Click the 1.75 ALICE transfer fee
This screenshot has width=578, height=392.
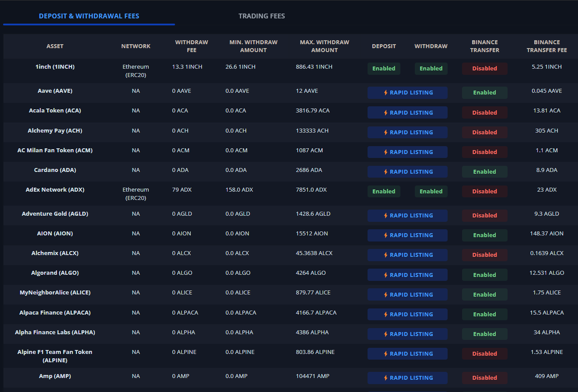coord(547,293)
